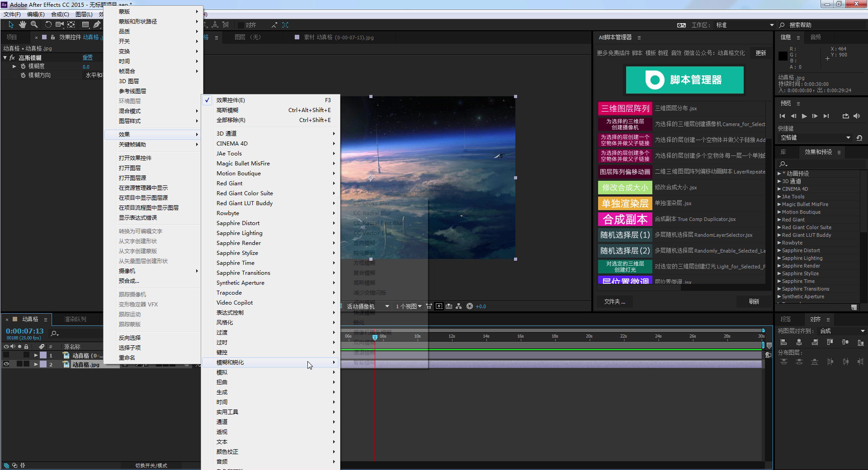Expand Red Giant in effects presets list

coord(779,220)
